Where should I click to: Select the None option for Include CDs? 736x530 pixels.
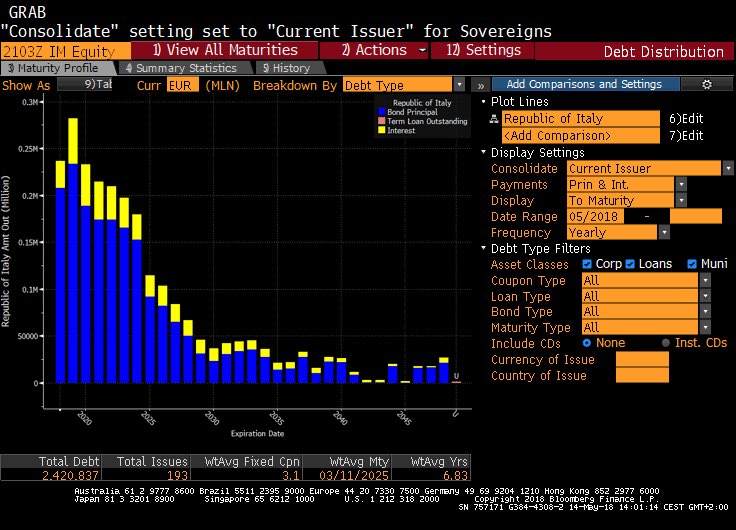[x=586, y=343]
